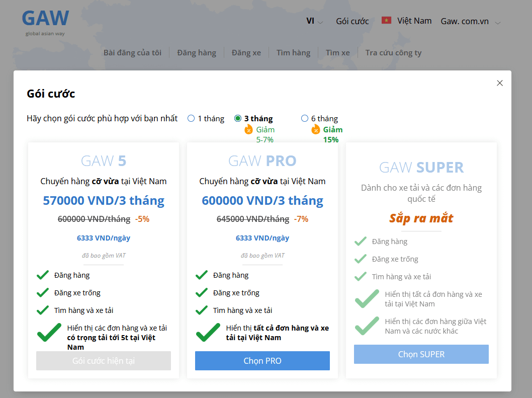532x398 pixels.
Task: Click the checkmark beside Tìm hàng in GAW PRO
Action: point(202,310)
